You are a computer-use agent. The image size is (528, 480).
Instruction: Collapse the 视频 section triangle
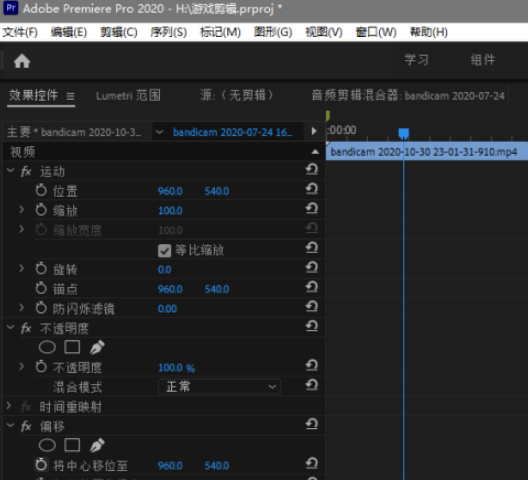click(315, 152)
